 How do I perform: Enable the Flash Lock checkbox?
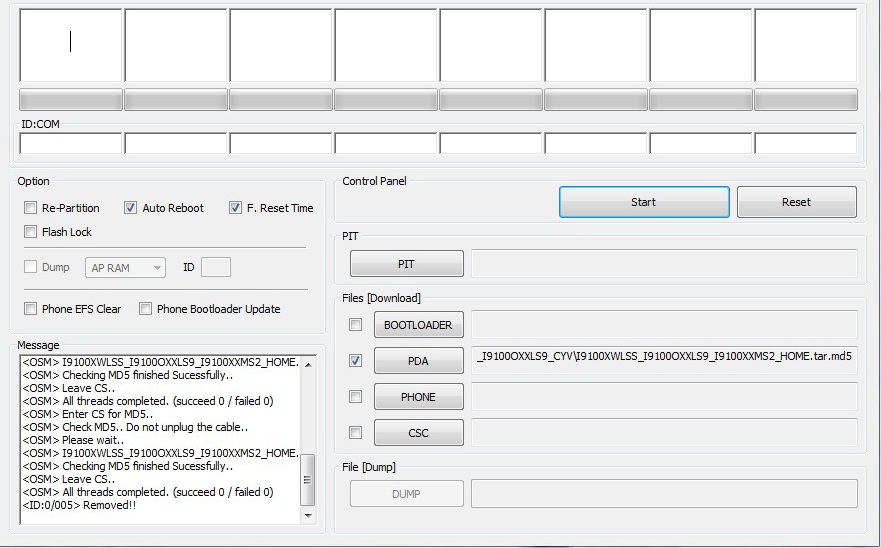pyautogui.click(x=30, y=232)
